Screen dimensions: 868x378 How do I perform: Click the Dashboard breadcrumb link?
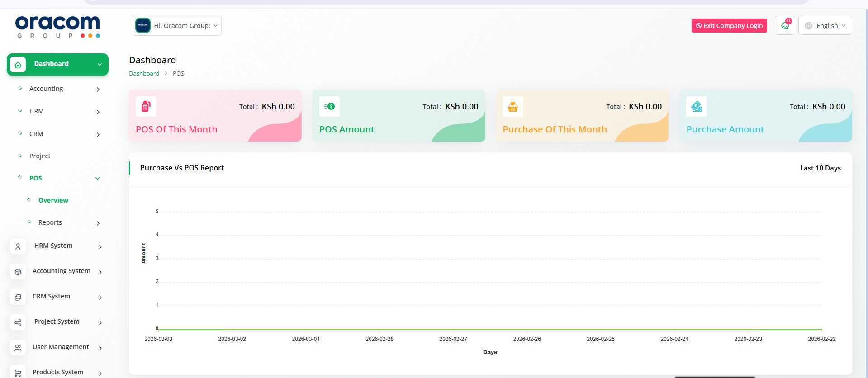(x=144, y=73)
